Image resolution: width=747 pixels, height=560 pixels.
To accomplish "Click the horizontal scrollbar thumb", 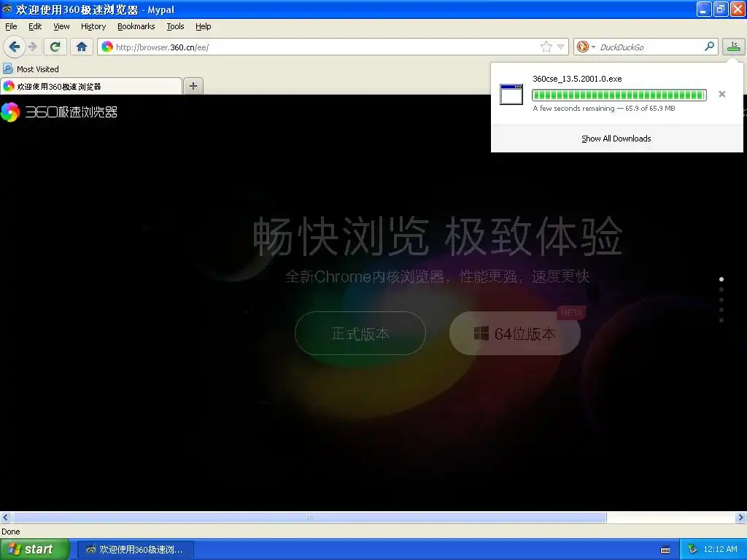I will (x=309, y=517).
